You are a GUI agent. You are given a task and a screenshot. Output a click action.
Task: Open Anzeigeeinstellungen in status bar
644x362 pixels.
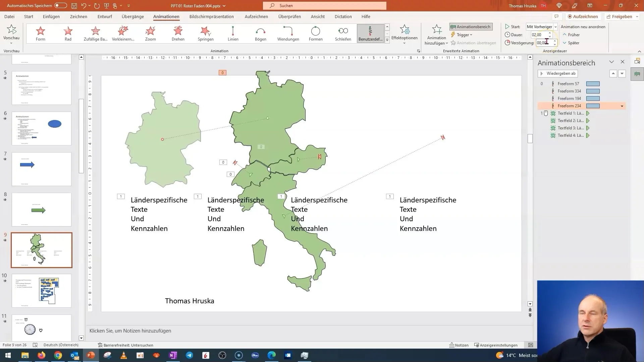click(496, 345)
